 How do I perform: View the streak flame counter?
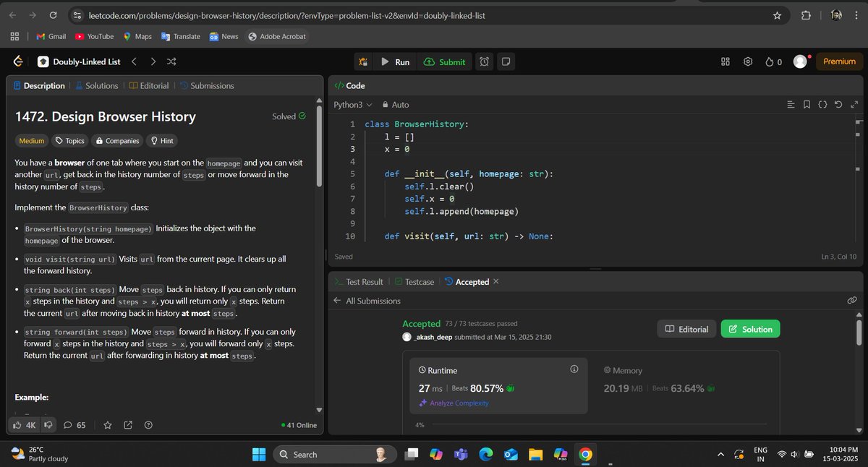tap(773, 62)
